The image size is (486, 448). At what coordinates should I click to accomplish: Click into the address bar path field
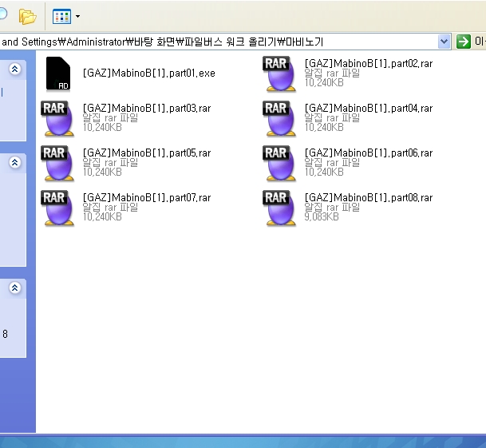[219, 42]
